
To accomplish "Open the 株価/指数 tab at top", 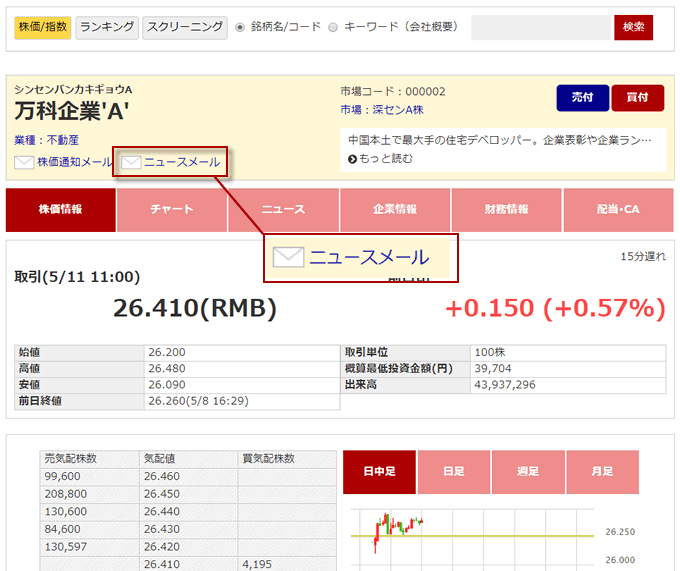I will pyautogui.click(x=42, y=27).
